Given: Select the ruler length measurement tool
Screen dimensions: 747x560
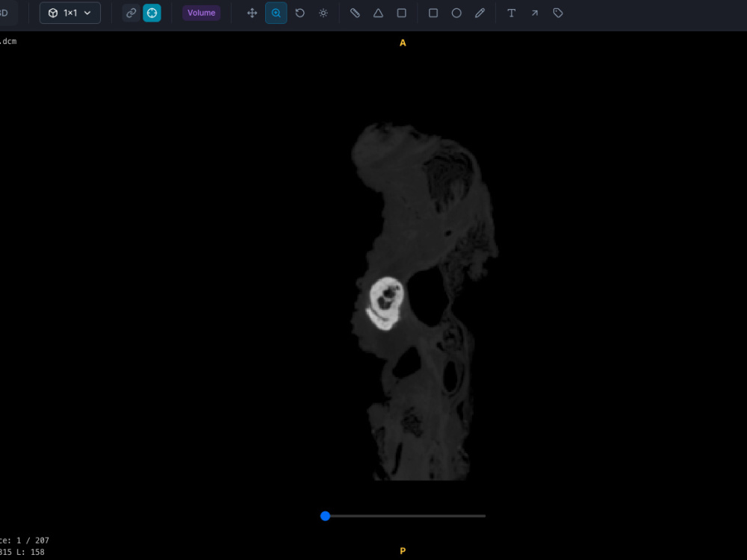Looking at the screenshot, I should 355,13.
